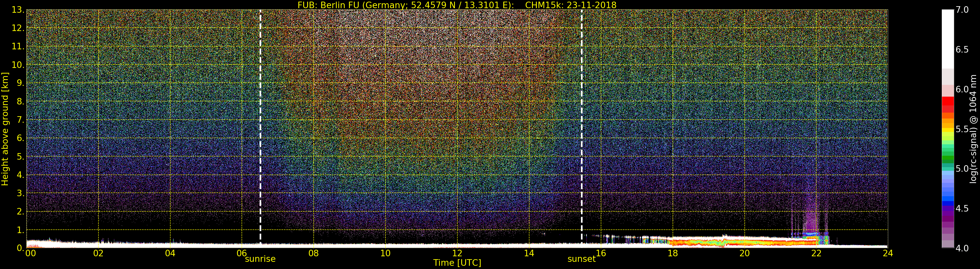Click the "6." height axis tick label

[x=21, y=138]
